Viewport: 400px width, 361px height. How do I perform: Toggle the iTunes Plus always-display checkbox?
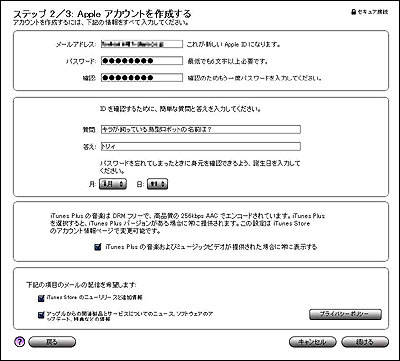click(98, 247)
